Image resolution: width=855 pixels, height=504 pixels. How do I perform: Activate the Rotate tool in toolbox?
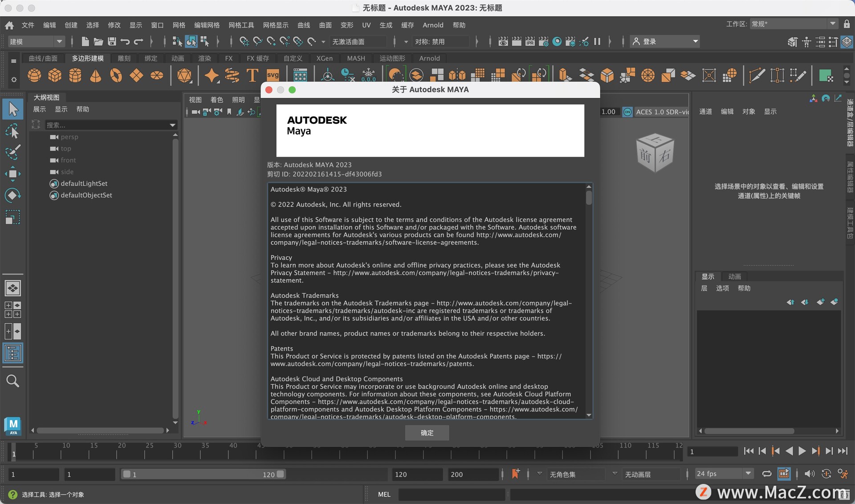tap(13, 195)
